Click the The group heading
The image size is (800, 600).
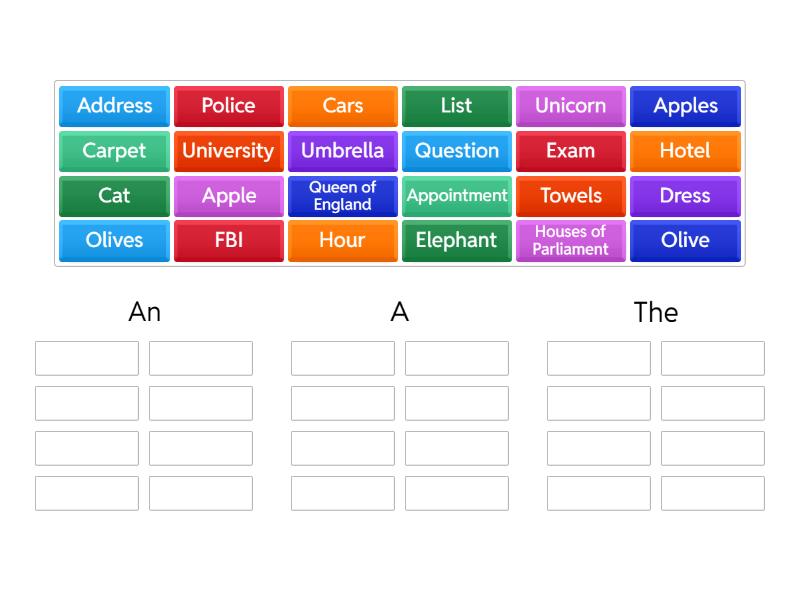click(x=656, y=312)
